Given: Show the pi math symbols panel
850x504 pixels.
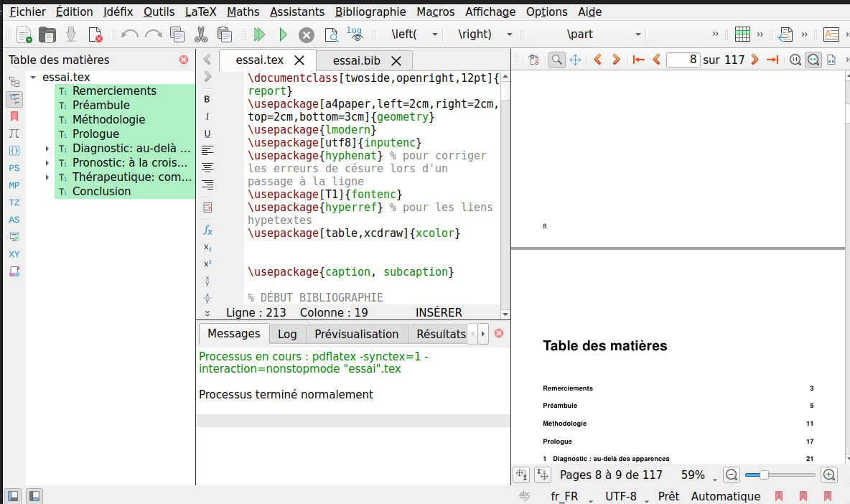Looking at the screenshot, I should click(14, 134).
